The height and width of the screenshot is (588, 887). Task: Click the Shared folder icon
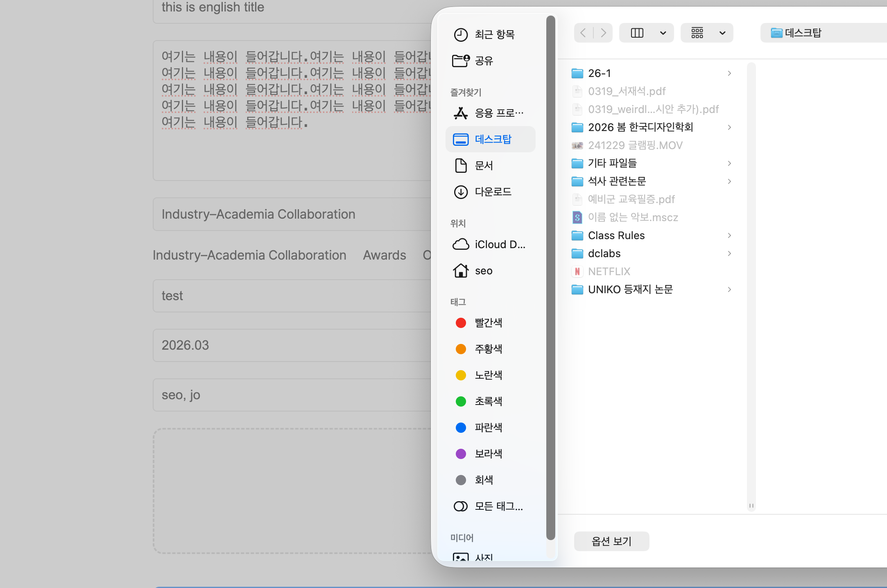click(461, 61)
